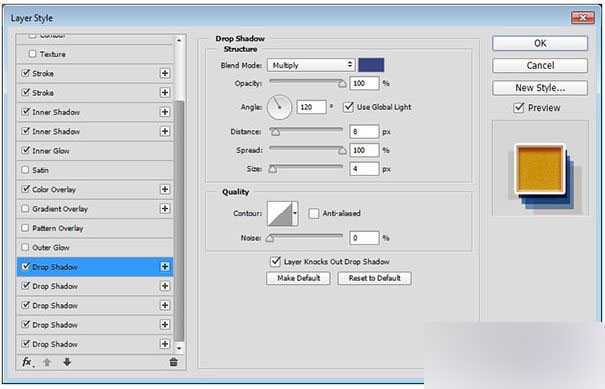Click the Noise value field showing 0
Image resolution: width=605 pixels, height=389 pixels.
(364, 238)
